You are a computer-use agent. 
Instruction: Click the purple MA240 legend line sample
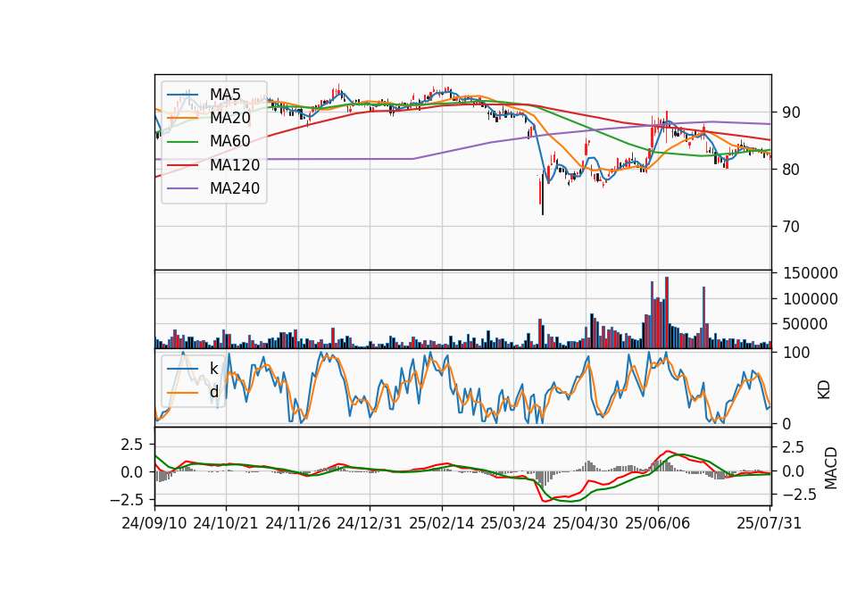click(x=182, y=188)
